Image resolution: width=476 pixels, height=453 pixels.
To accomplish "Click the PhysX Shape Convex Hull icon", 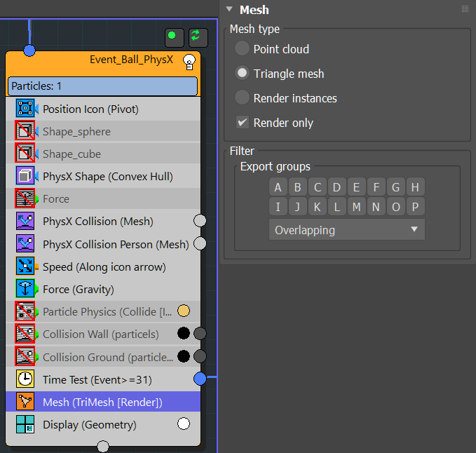I will tap(25, 176).
